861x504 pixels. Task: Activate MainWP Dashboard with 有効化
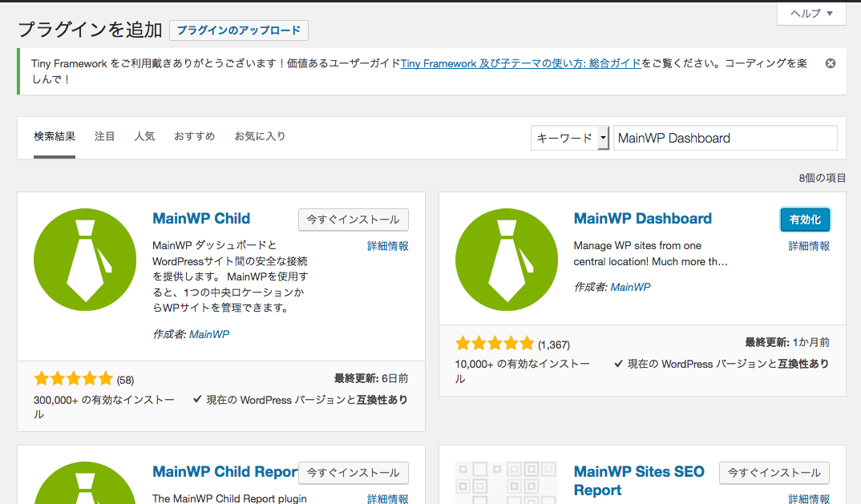(x=805, y=220)
